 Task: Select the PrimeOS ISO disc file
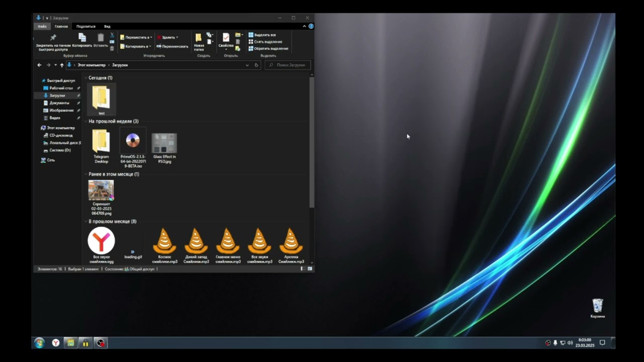tap(133, 148)
